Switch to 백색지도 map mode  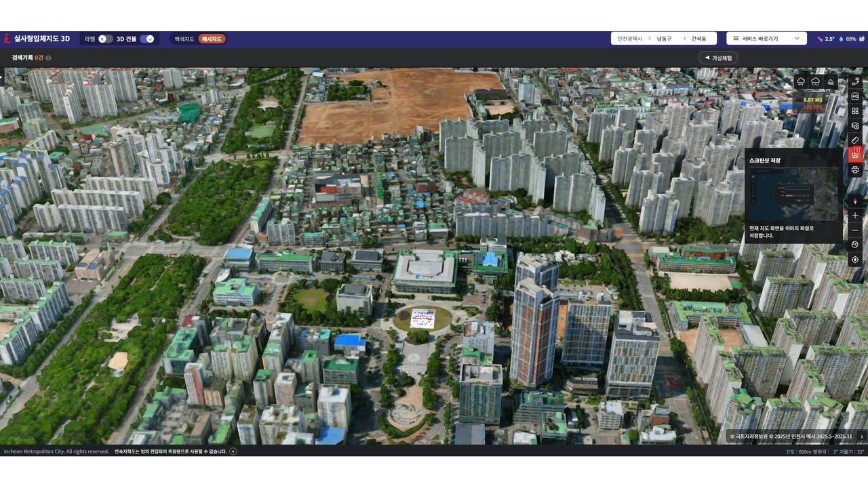point(184,39)
